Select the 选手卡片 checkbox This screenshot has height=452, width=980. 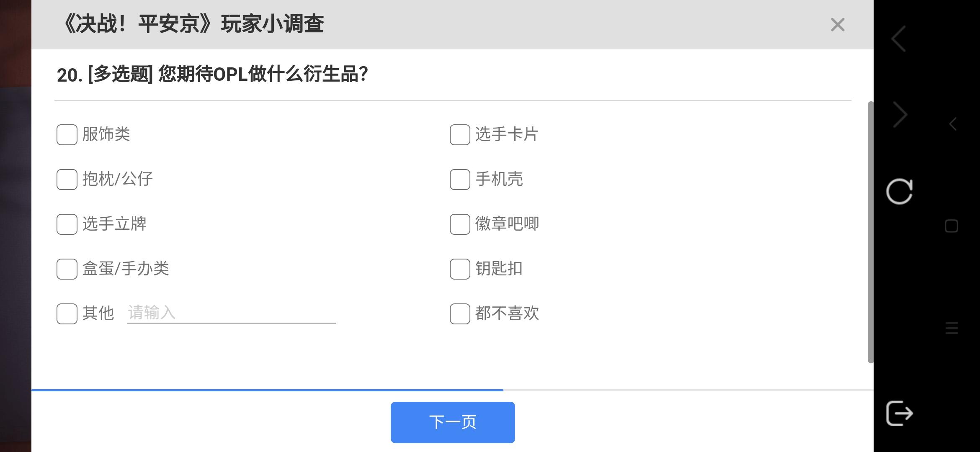(x=460, y=135)
